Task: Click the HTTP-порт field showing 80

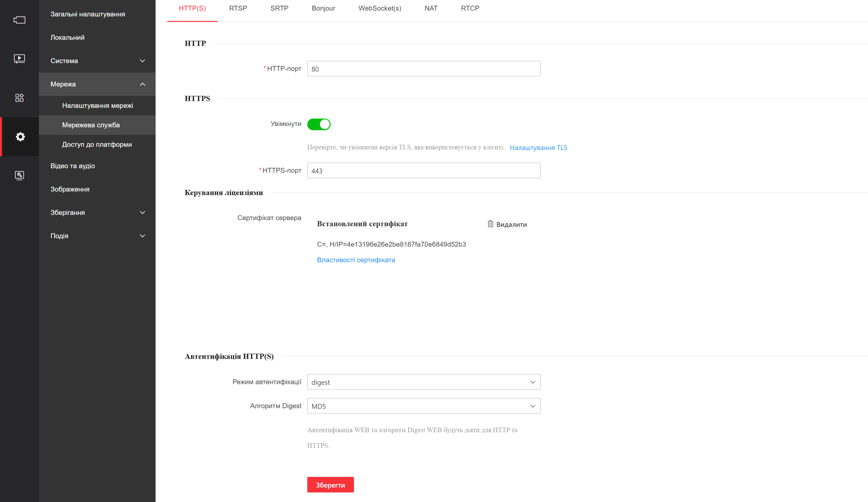Action: click(x=424, y=69)
